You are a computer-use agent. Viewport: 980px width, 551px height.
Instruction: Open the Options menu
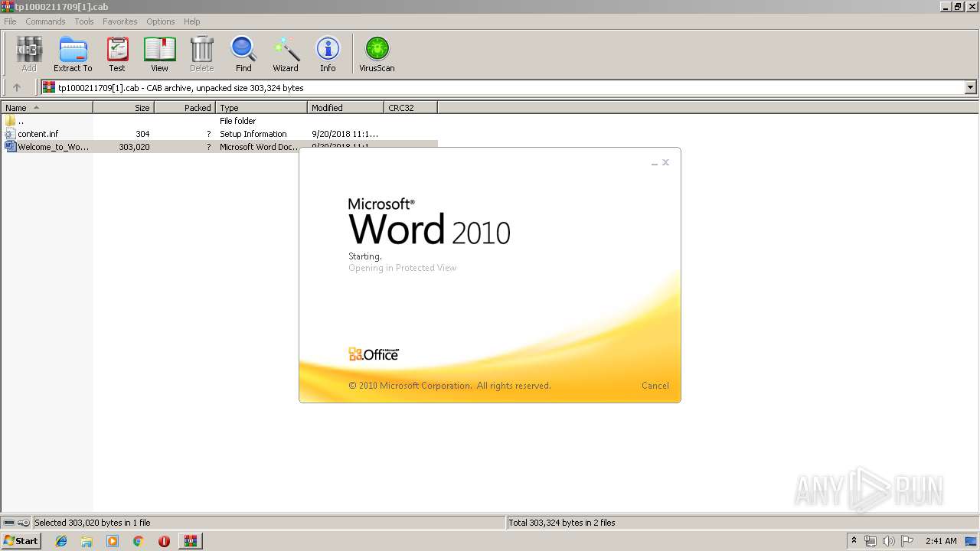click(x=161, y=21)
